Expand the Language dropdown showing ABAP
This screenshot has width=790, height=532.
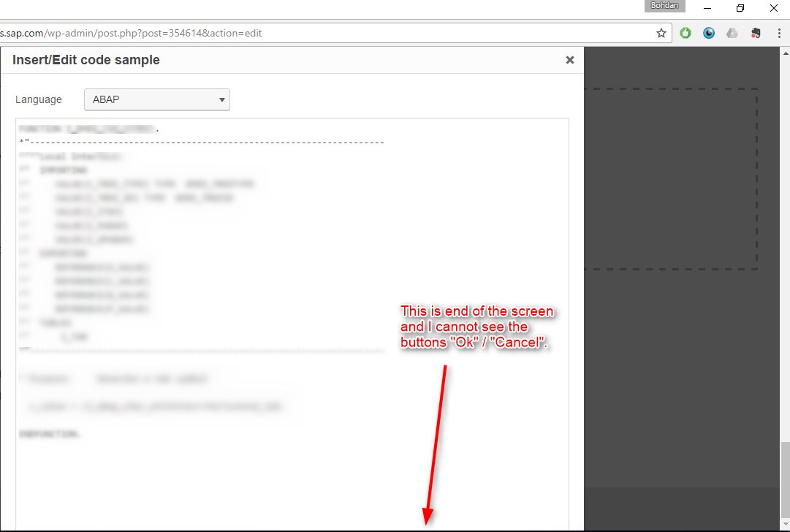click(156, 99)
